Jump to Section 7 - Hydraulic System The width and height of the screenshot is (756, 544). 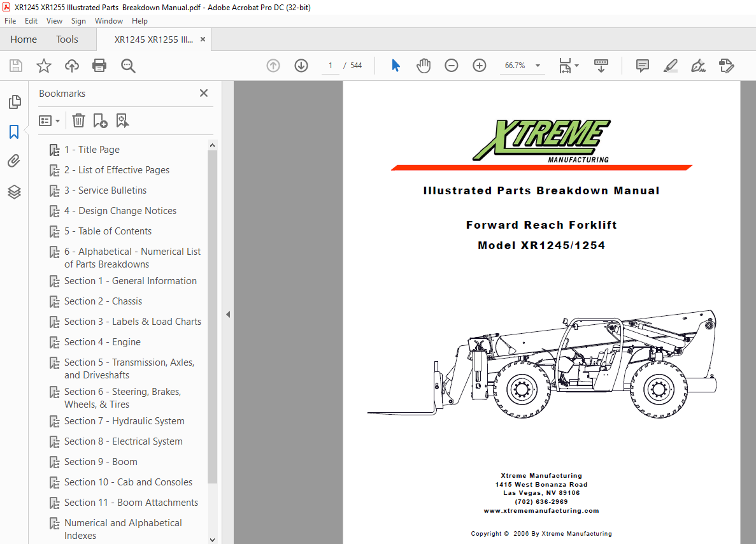pos(124,421)
